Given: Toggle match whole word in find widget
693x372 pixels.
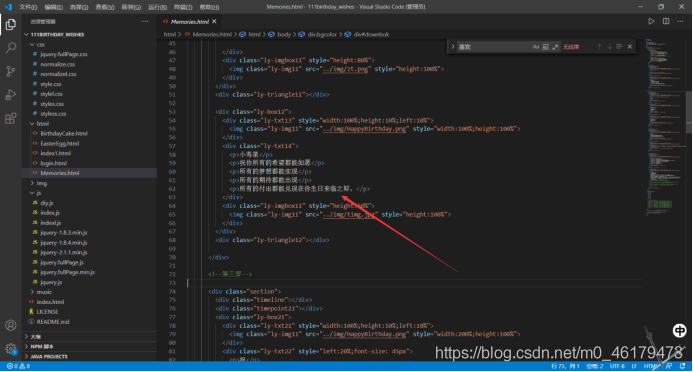Looking at the screenshot, I should tap(545, 47).
